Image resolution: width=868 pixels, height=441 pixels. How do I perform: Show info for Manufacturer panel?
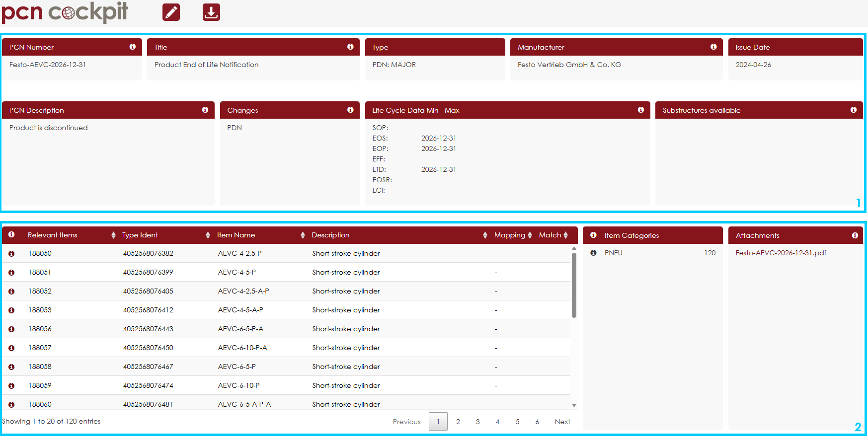click(x=713, y=47)
